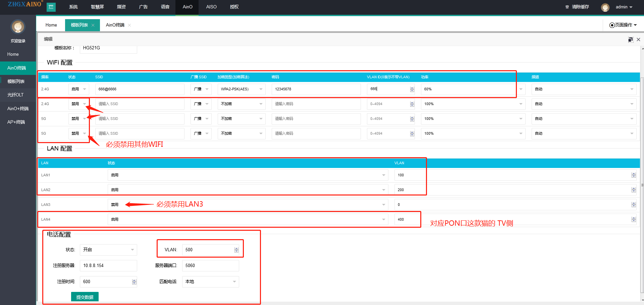Open the 页面操作 dropdown
Viewport: 644px width, 305px height.
point(623,25)
